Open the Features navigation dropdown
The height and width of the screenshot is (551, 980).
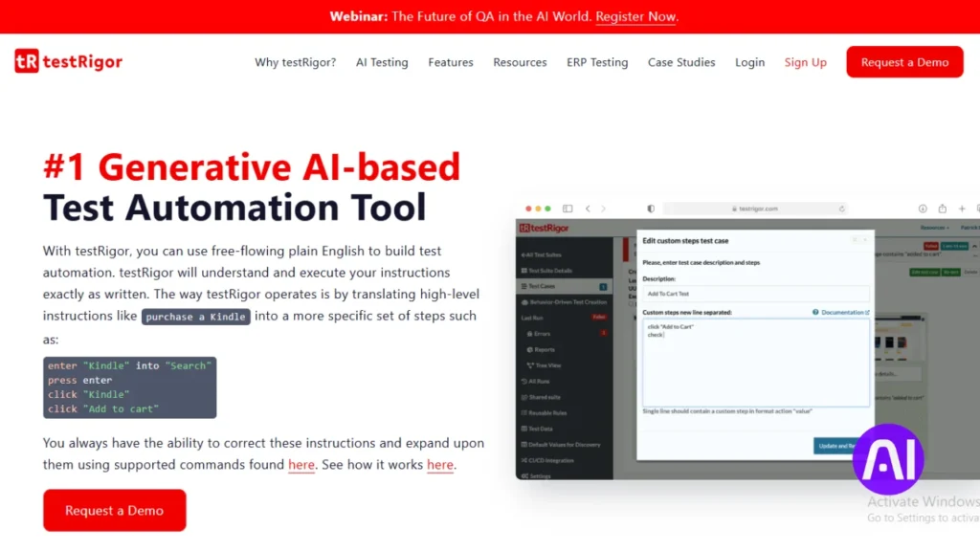450,62
